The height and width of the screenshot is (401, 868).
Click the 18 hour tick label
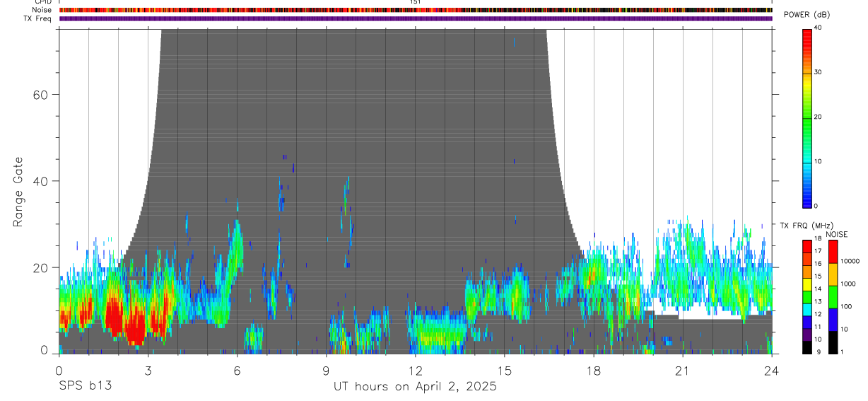pos(593,371)
